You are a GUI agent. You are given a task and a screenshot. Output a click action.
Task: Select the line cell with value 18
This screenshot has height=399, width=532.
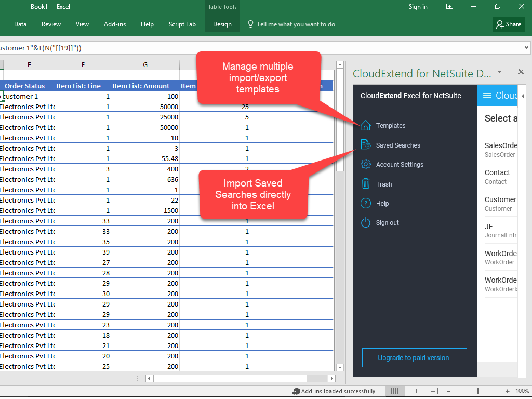[x=83, y=336]
